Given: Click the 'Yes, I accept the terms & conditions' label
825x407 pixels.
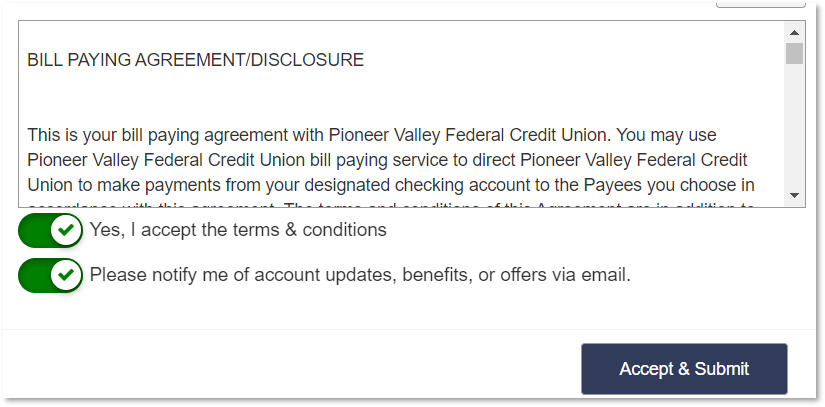Looking at the screenshot, I should click(x=238, y=230).
